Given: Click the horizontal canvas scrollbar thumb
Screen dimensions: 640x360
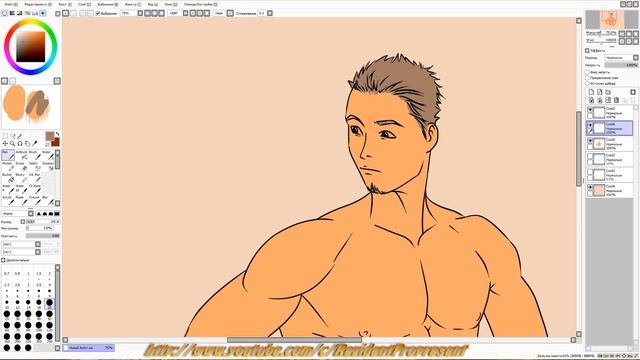Looking at the screenshot, I should pyautogui.click(x=294, y=340).
